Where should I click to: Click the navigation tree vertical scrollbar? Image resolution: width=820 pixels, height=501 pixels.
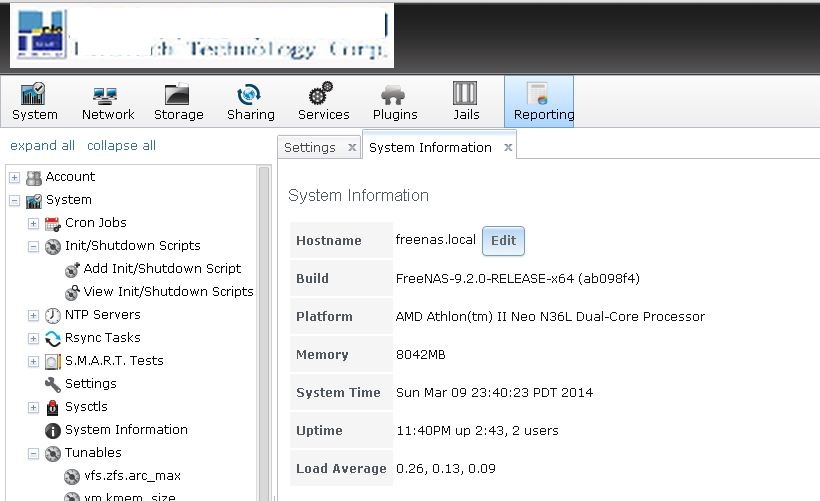tap(264, 333)
